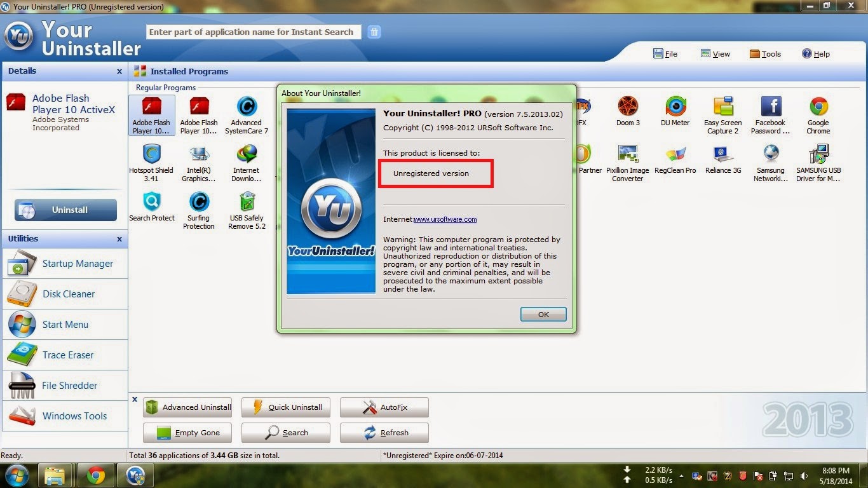Focus the Instant Search input field
The width and height of the screenshot is (868, 488).
(x=254, y=32)
